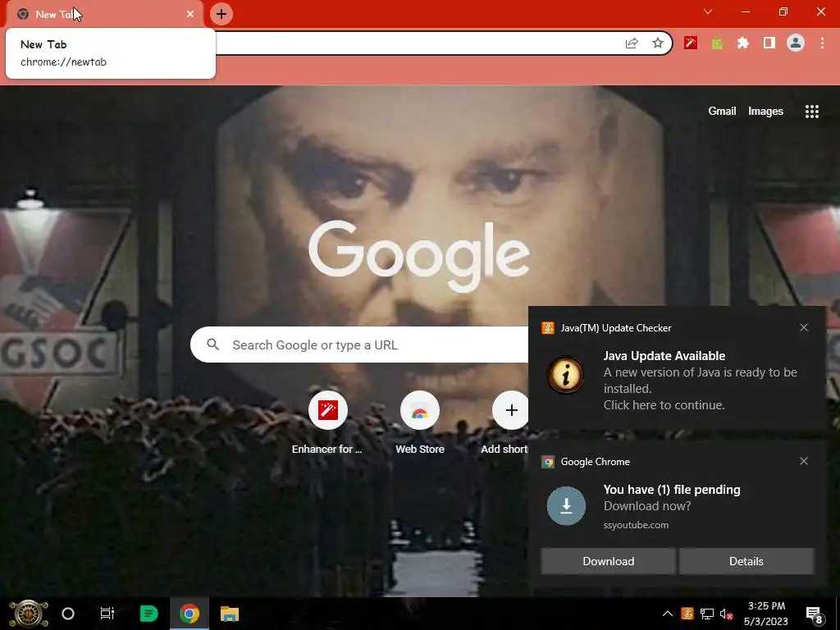Screen dimensions: 840x630
Task: Open the Web Store shortcut
Action: click(420, 423)
